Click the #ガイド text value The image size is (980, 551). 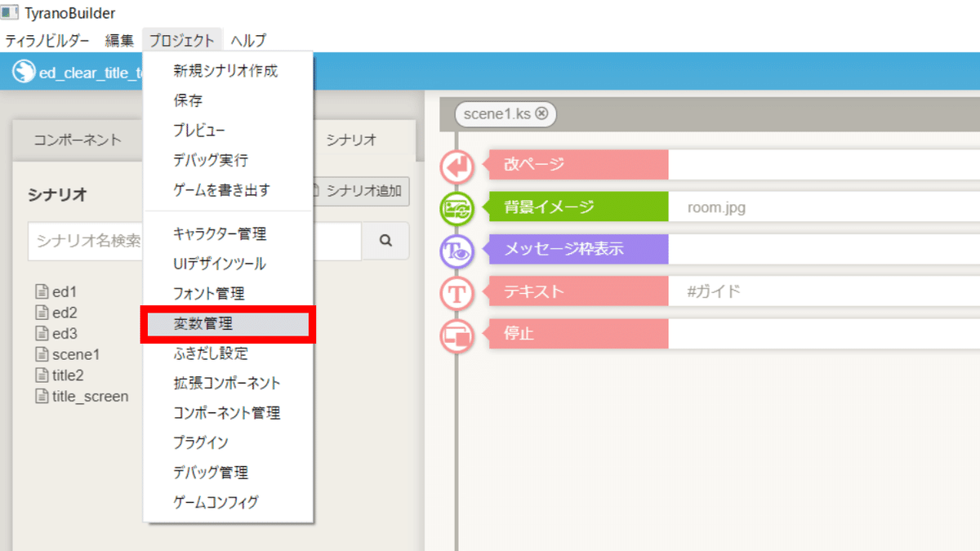click(715, 291)
